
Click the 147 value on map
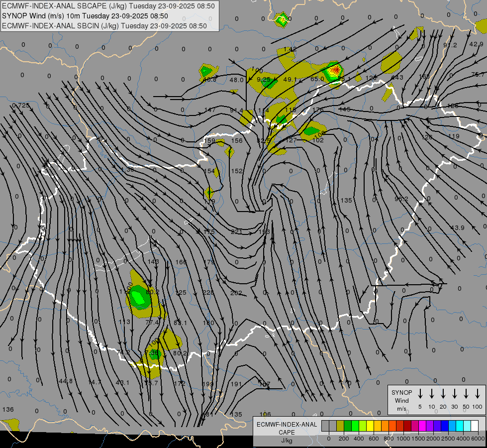point(210,110)
